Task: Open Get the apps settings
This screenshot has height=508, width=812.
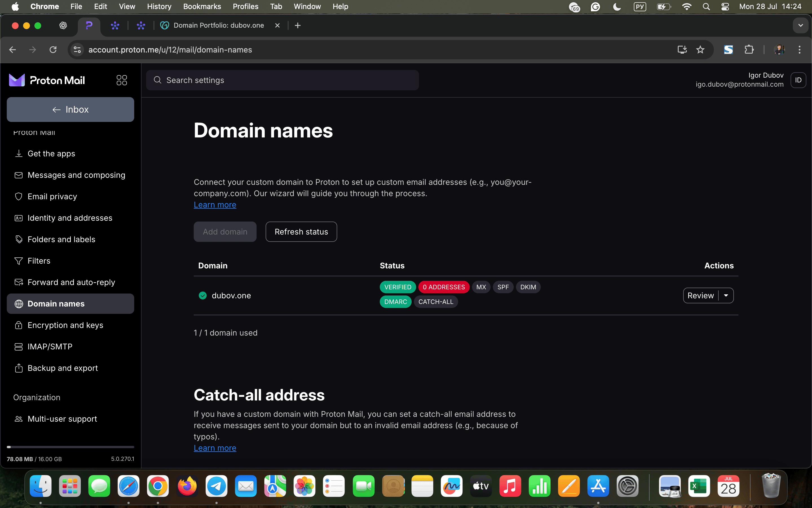Action: (70, 154)
